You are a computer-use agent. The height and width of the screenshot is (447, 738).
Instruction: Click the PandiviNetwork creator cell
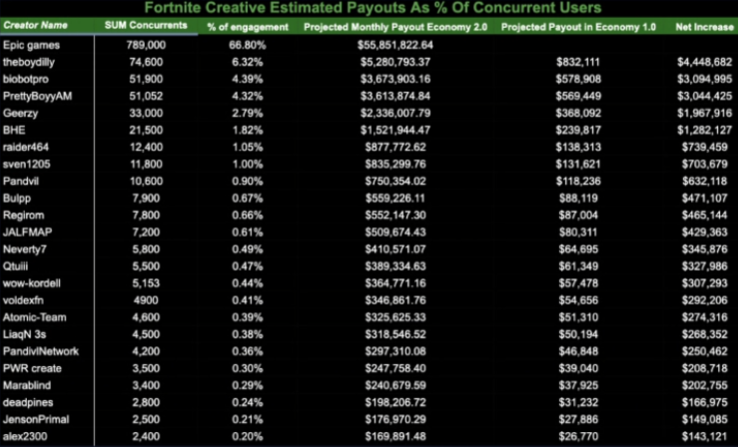pyautogui.click(x=40, y=351)
